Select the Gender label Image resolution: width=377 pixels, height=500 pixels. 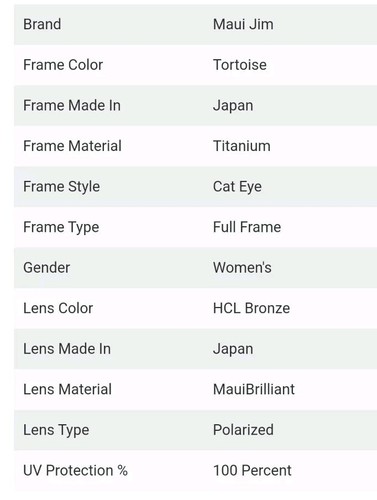47,268
